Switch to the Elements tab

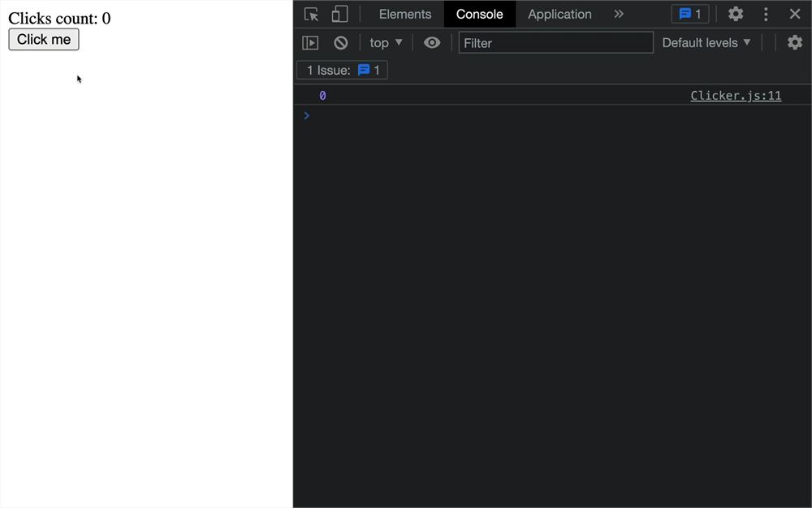405,14
